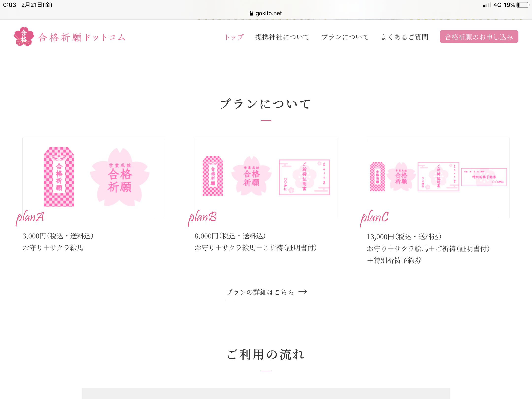The height and width of the screenshot is (399, 532).
Task: Follow the プランの詳細はこちら link
Action: coord(260,292)
